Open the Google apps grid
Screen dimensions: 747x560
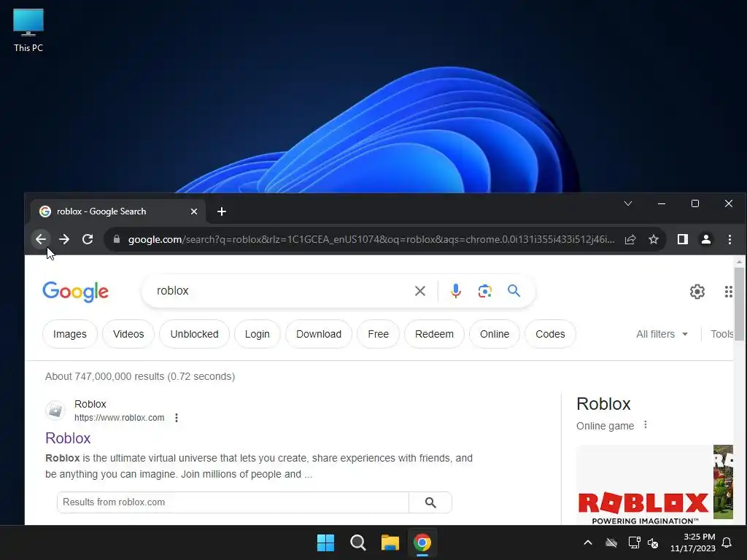point(728,292)
